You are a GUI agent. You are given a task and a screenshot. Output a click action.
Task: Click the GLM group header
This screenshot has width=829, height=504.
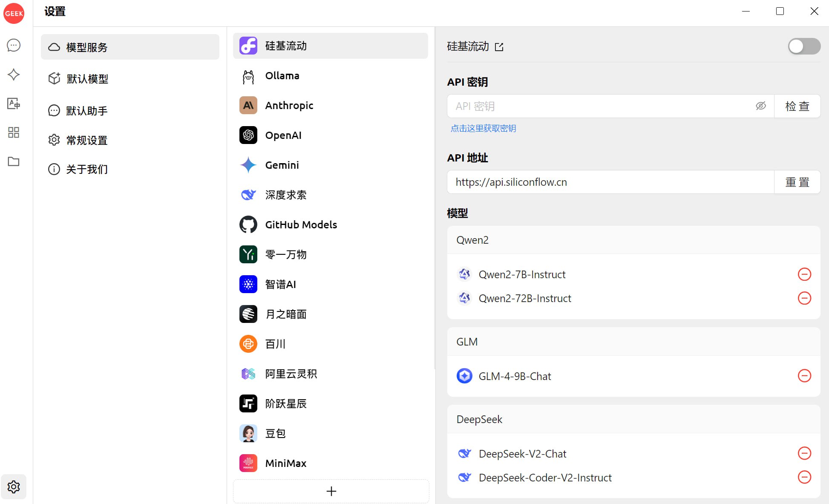click(633, 342)
